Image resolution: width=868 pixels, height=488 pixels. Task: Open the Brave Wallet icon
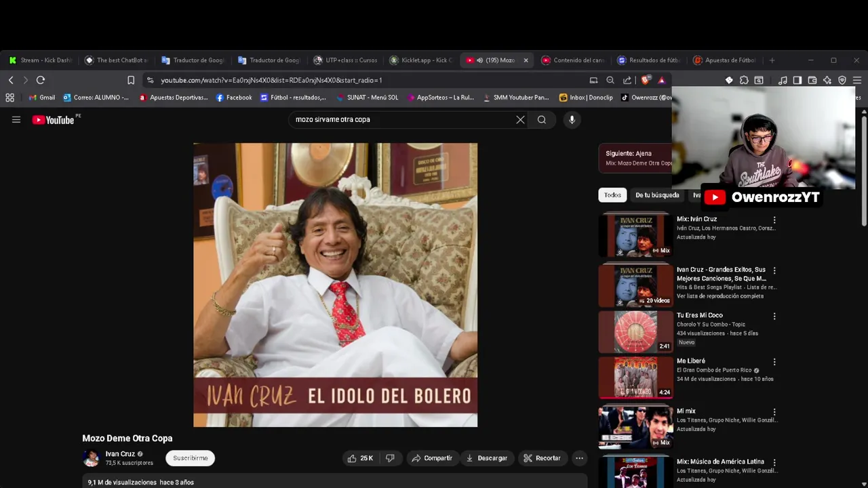[x=812, y=80]
